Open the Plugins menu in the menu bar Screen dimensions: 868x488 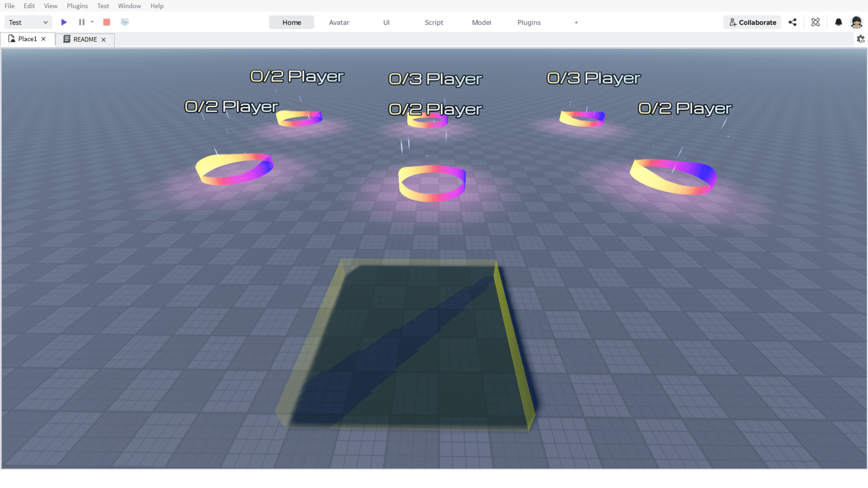point(77,6)
